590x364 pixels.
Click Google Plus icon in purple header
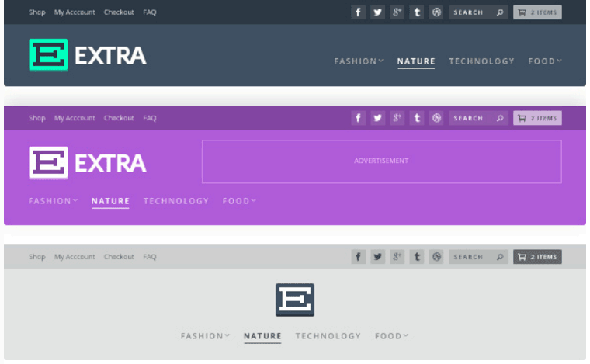pos(397,118)
